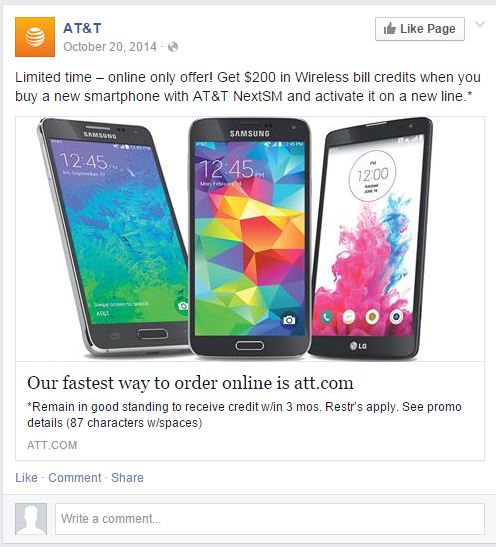Like this AT&T post
This screenshot has width=496, height=547.
tap(26, 478)
